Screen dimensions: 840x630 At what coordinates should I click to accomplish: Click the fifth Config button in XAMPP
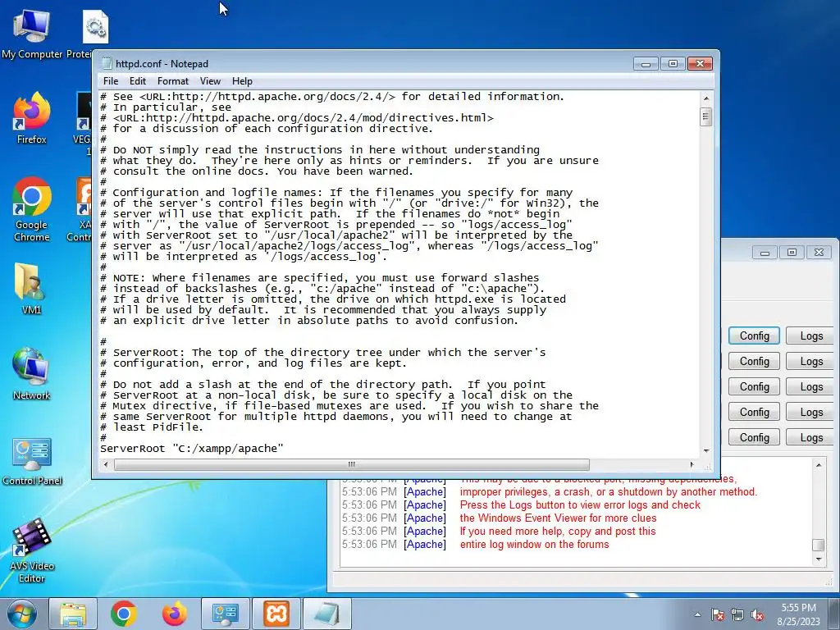click(755, 438)
